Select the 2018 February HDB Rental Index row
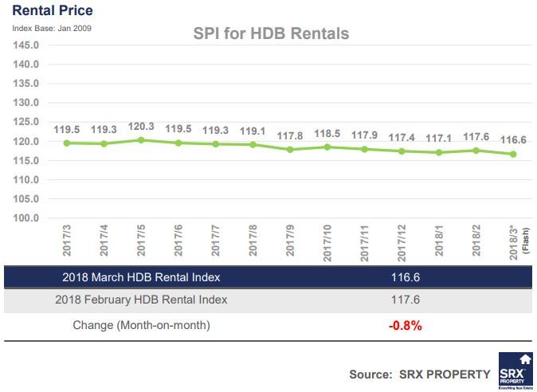Viewport: 537px width, 392px height. click(x=268, y=300)
